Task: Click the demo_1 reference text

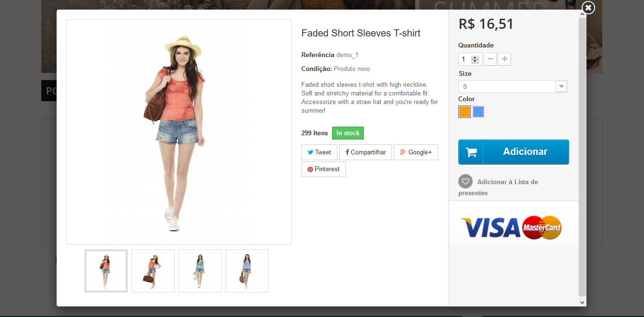Action: [347, 55]
